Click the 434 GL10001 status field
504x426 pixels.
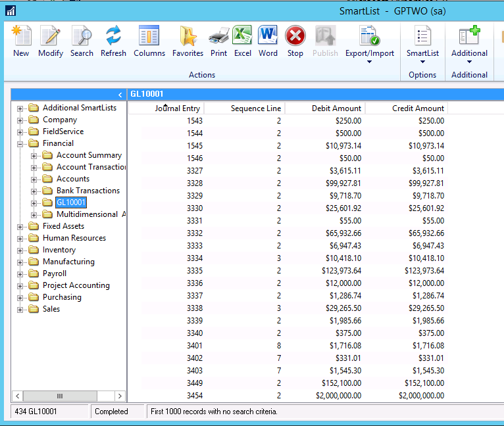[50, 412]
